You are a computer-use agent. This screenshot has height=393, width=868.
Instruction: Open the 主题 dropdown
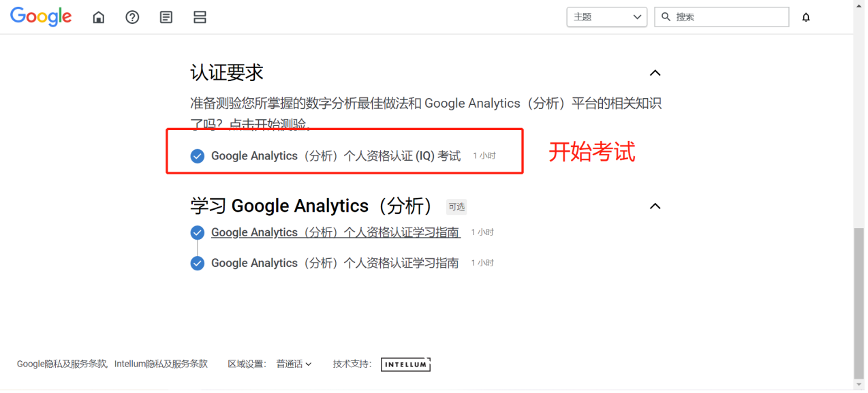[607, 17]
